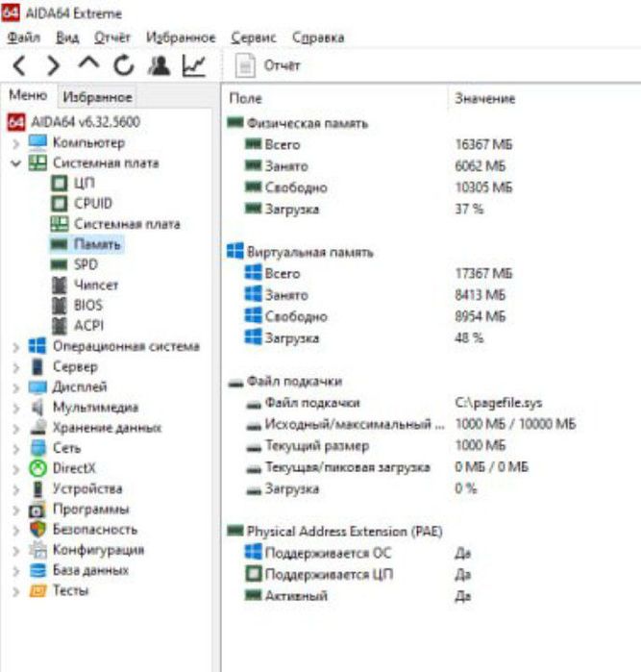Open the Вид menu
Image resolution: width=641 pixels, height=672 pixels.
tap(67, 37)
